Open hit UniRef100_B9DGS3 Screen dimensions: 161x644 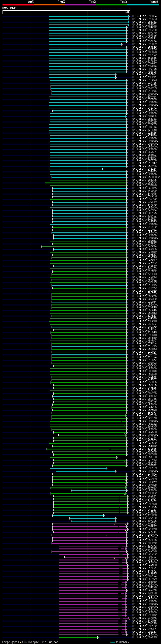(x=144, y=19)
